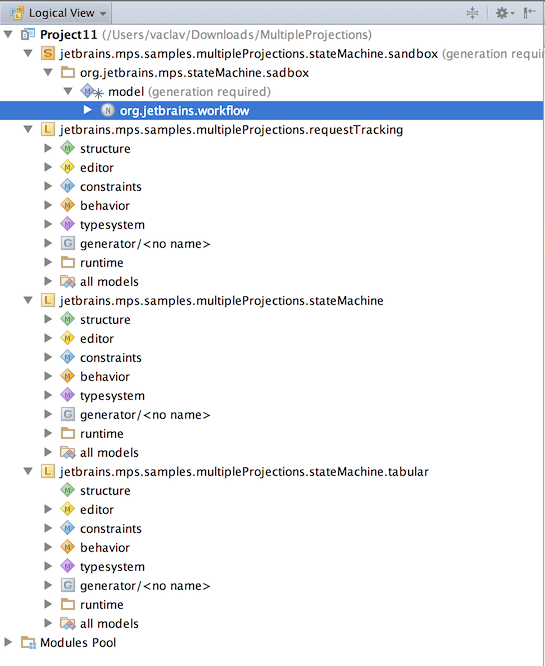545x666 pixels.
Task: Click the collapse all icon in toolbar
Action: coord(472,13)
